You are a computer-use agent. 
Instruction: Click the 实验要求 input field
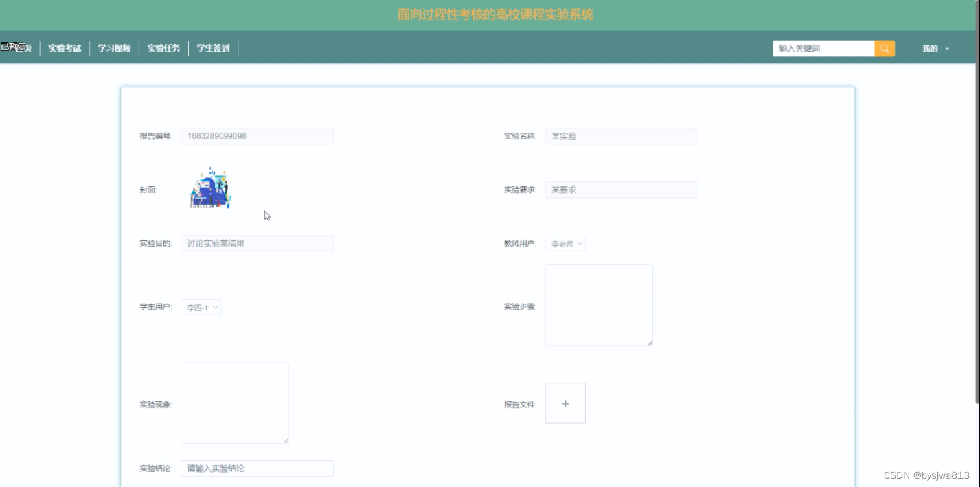622,190
